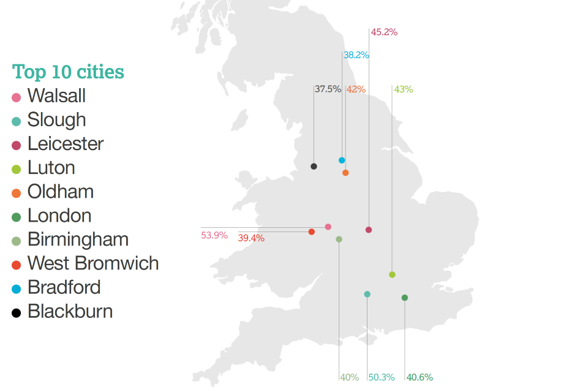Click the Leicester label in the legend
Viewport: 588px width, 392px height.
point(66,144)
